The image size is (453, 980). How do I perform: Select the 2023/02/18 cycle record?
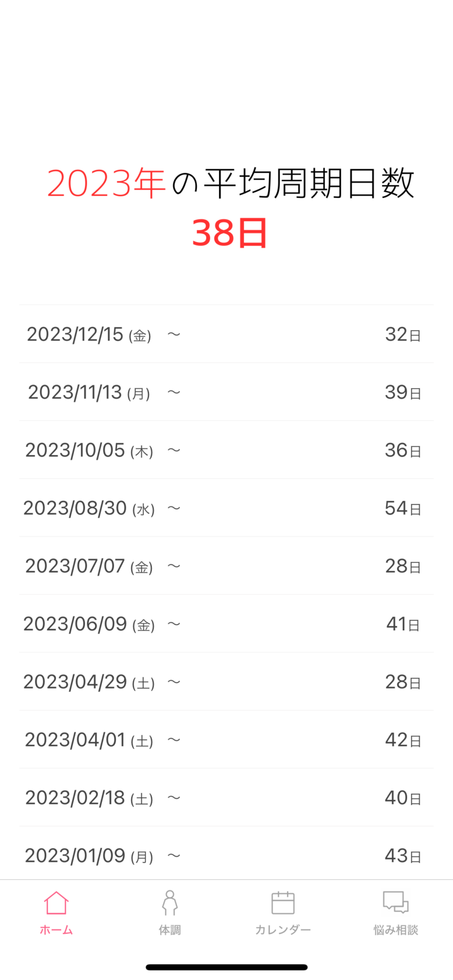226,798
